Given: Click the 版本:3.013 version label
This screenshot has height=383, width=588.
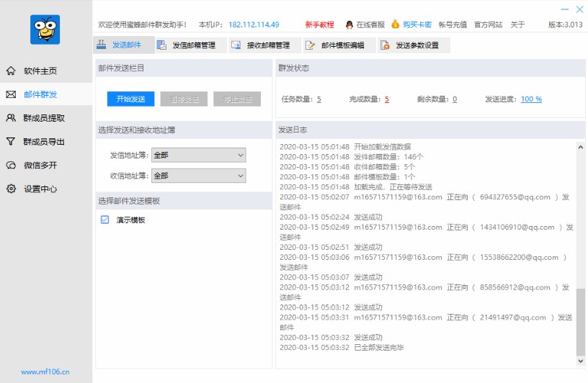Looking at the screenshot, I should coord(565,24).
